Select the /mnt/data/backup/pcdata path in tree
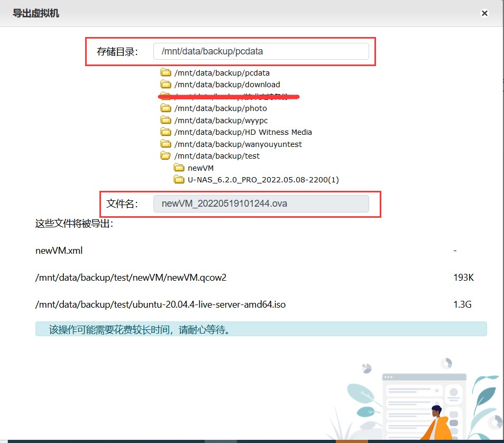Image resolution: width=504 pixels, height=443 pixels. coord(222,73)
